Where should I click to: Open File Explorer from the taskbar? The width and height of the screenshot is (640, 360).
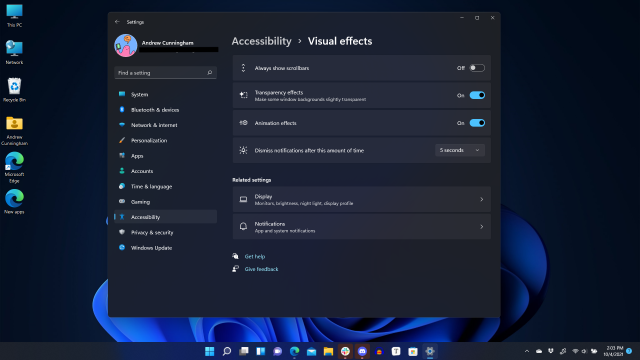328,351
